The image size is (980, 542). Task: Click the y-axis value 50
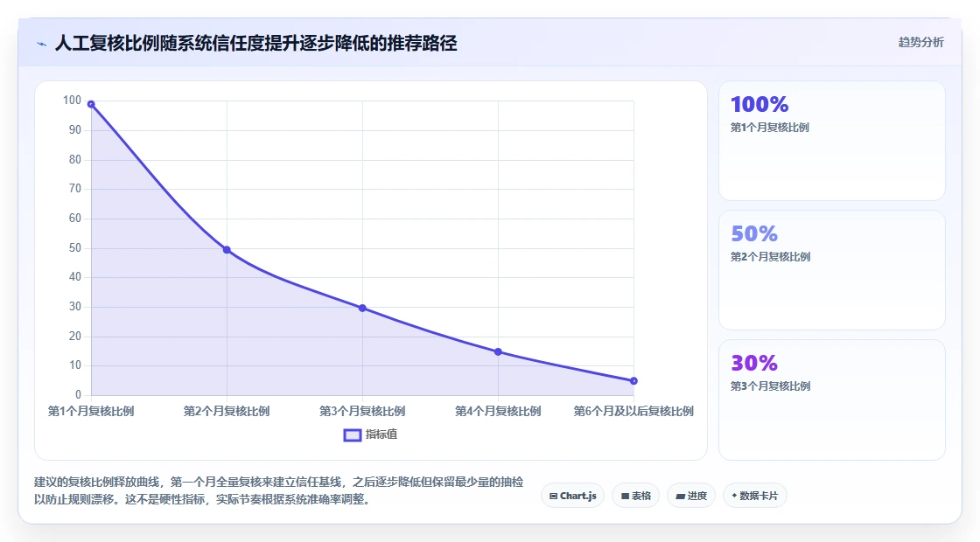[x=75, y=248]
